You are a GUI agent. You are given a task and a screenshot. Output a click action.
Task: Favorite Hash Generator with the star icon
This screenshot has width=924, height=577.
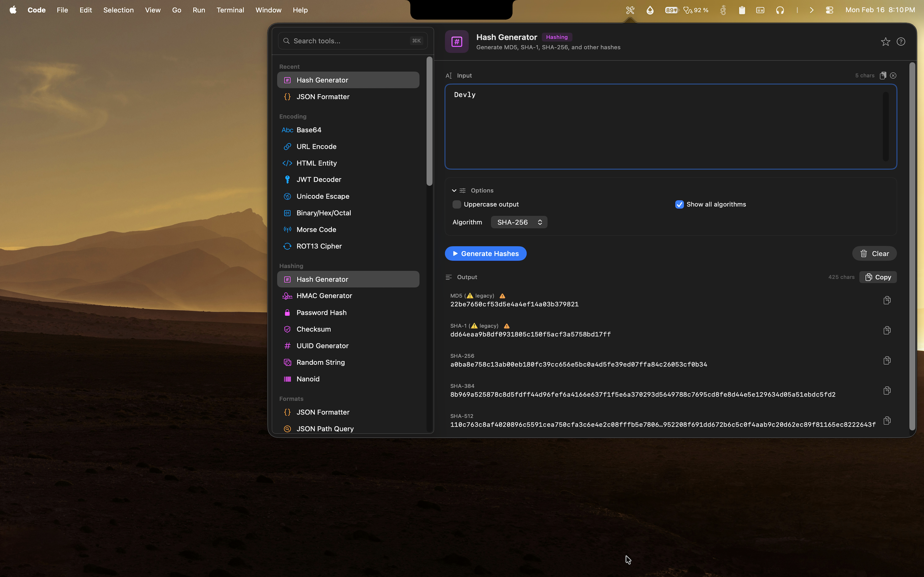tap(886, 42)
